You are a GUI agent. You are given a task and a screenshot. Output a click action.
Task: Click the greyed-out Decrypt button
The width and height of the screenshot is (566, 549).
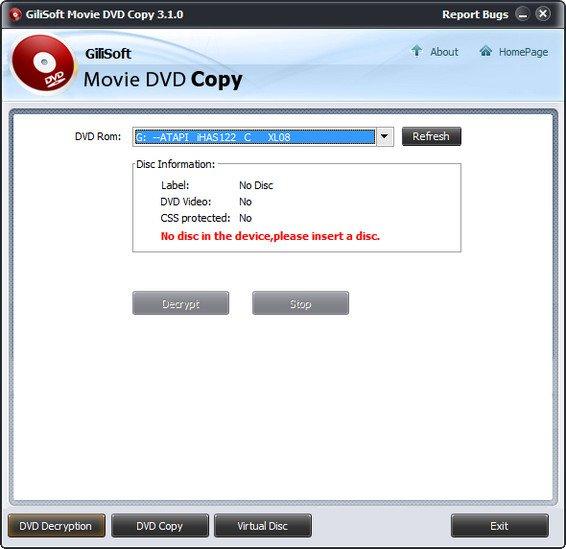(180, 303)
